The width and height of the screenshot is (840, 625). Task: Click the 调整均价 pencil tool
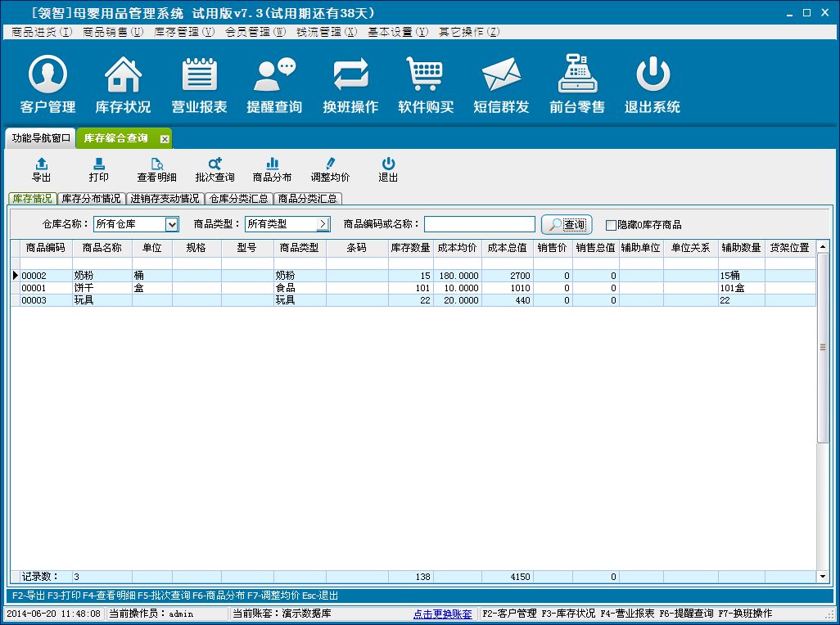(x=330, y=170)
